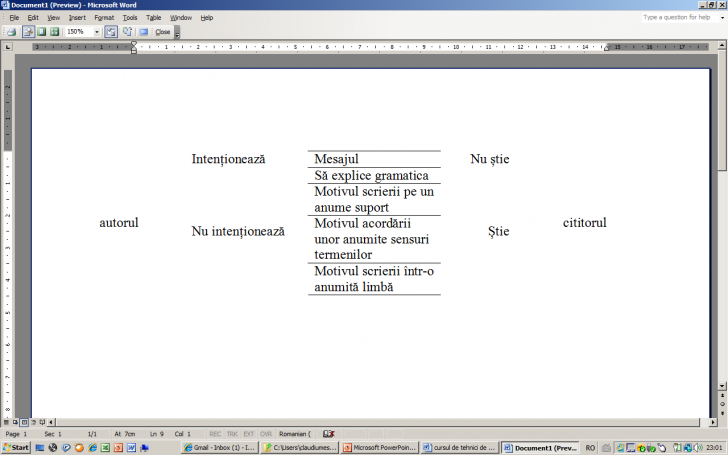This screenshot has height=455, width=728.
Task: Toggle the Magnifier tool
Action: (x=27, y=32)
